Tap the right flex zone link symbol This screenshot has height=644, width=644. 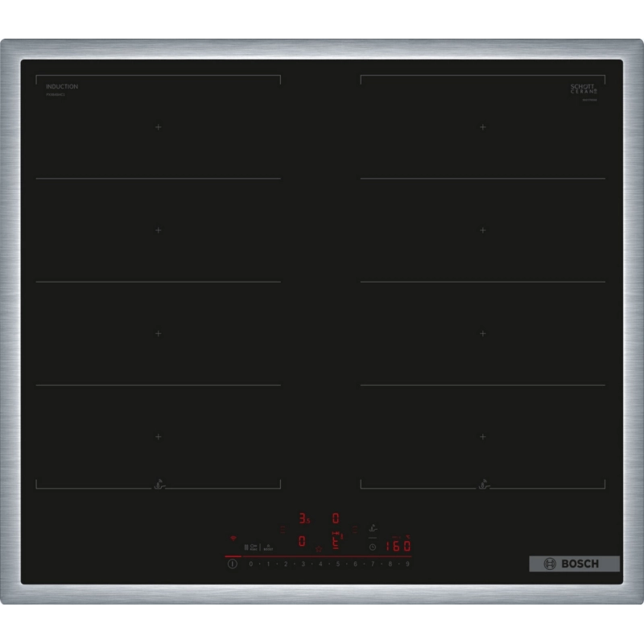(355, 530)
